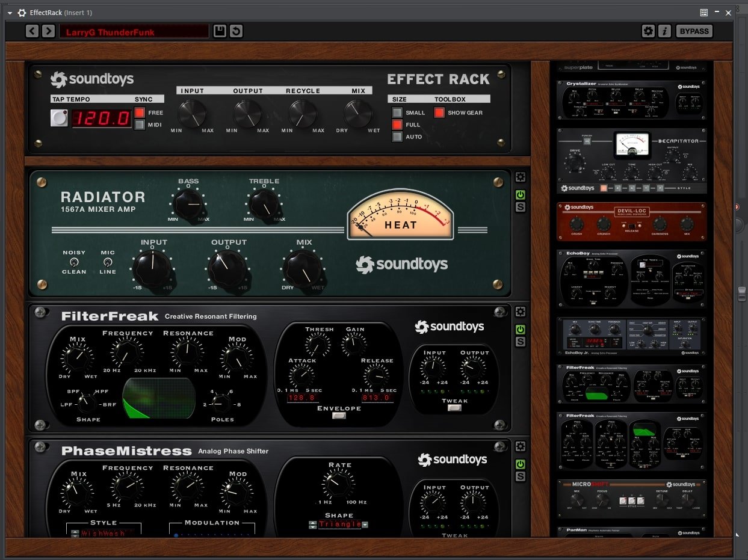Click the previous preset arrow button
The width and height of the screenshot is (748, 560).
pyautogui.click(x=32, y=31)
